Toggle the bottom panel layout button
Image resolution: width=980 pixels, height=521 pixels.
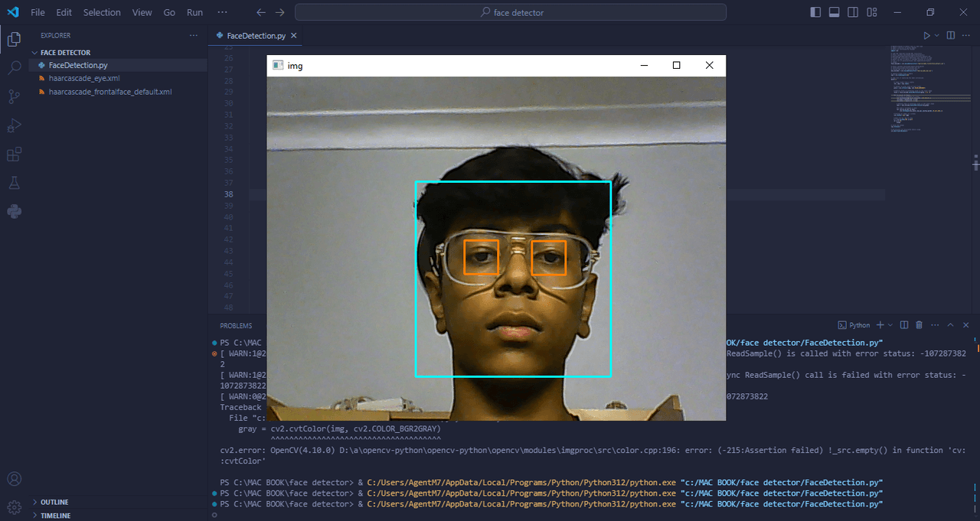point(835,12)
